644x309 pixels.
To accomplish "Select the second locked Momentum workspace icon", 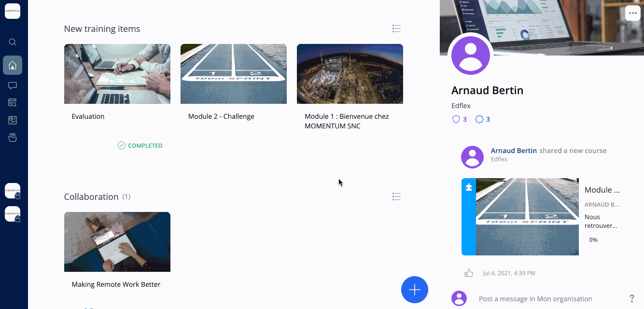I will coord(13,214).
